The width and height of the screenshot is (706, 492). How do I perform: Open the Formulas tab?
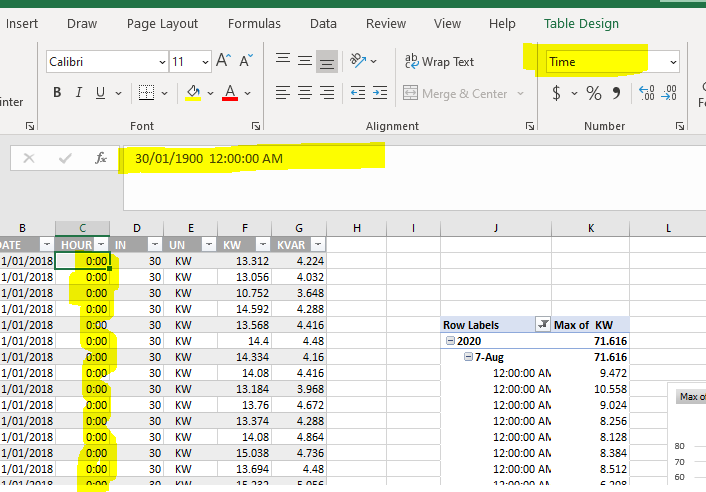254,23
